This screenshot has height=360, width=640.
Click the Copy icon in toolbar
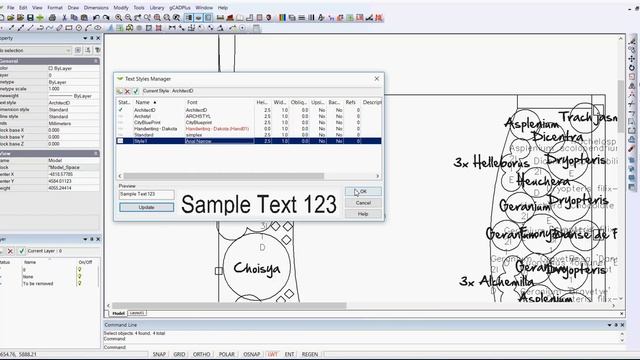click(74, 18)
